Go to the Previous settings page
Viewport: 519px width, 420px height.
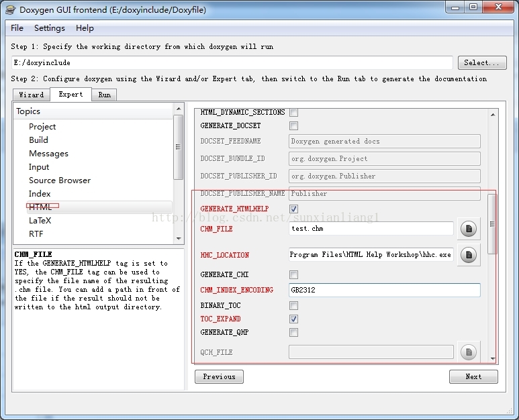click(x=219, y=376)
